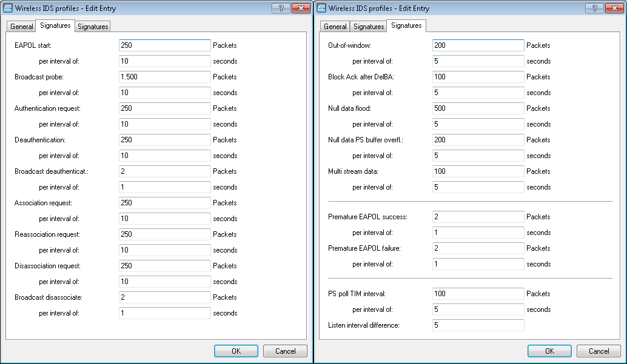
Task: Select the Broadcast probe packets field
Action: pyautogui.click(x=164, y=77)
